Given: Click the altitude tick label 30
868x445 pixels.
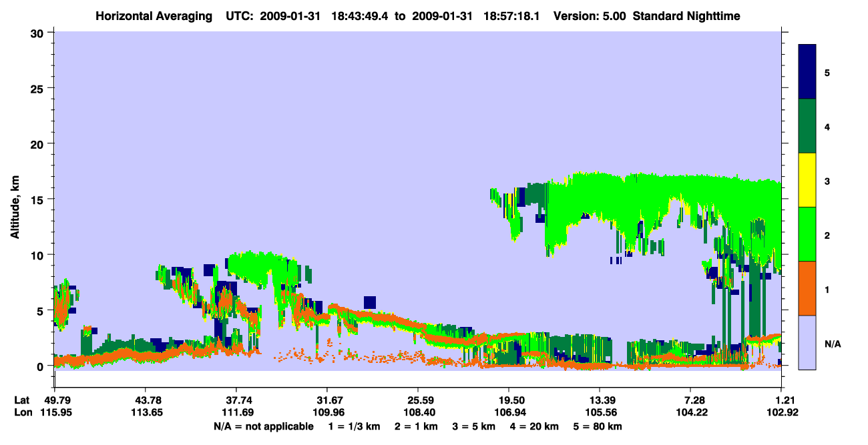Looking at the screenshot, I should (38, 33).
